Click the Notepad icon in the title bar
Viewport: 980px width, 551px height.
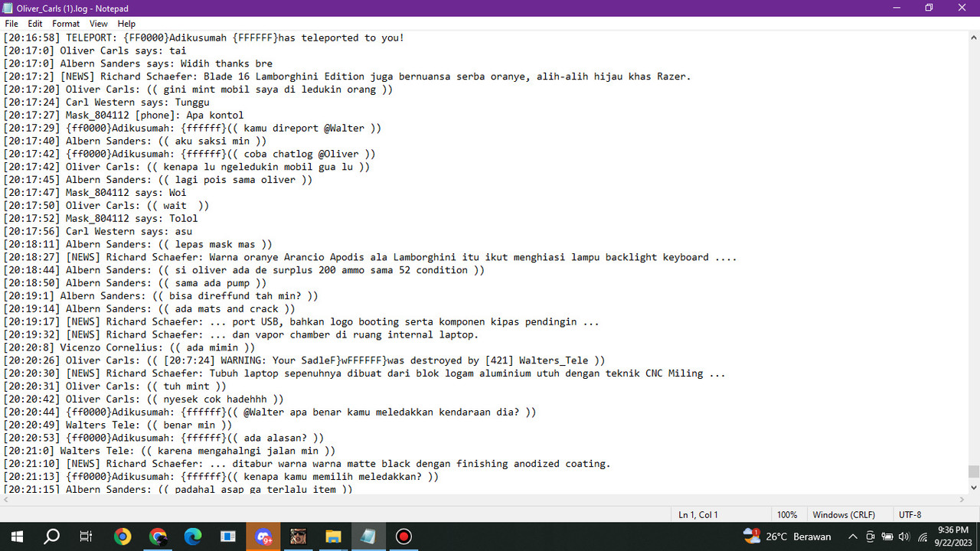coord(8,8)
